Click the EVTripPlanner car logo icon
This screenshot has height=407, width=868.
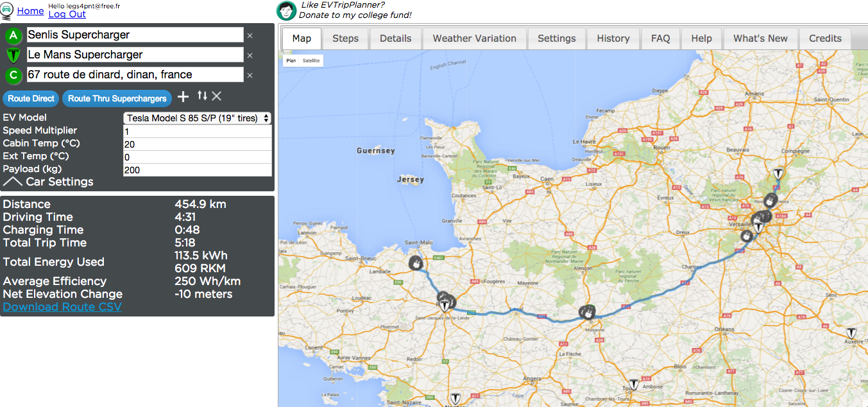8,10
